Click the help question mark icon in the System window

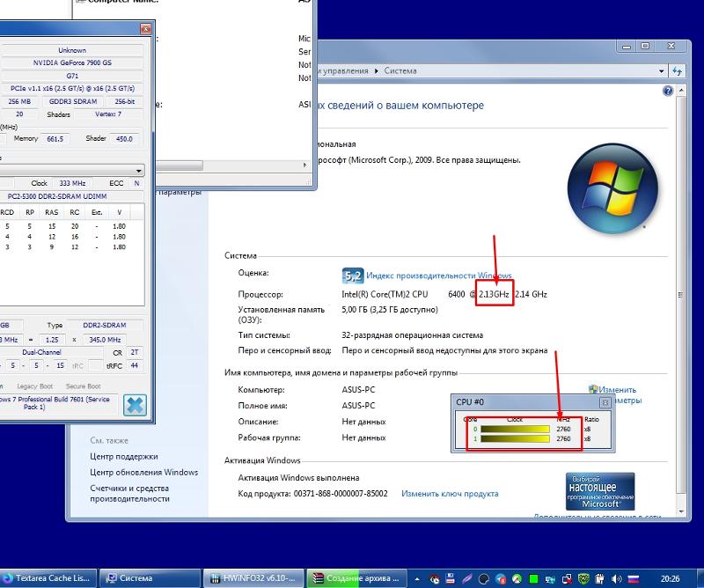(668, 92)
